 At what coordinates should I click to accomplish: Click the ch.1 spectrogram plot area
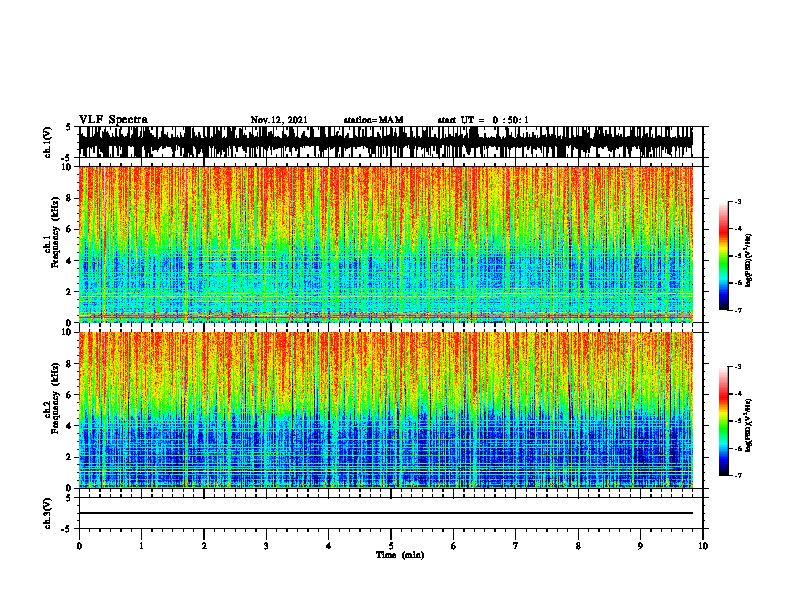click(386, 244)
